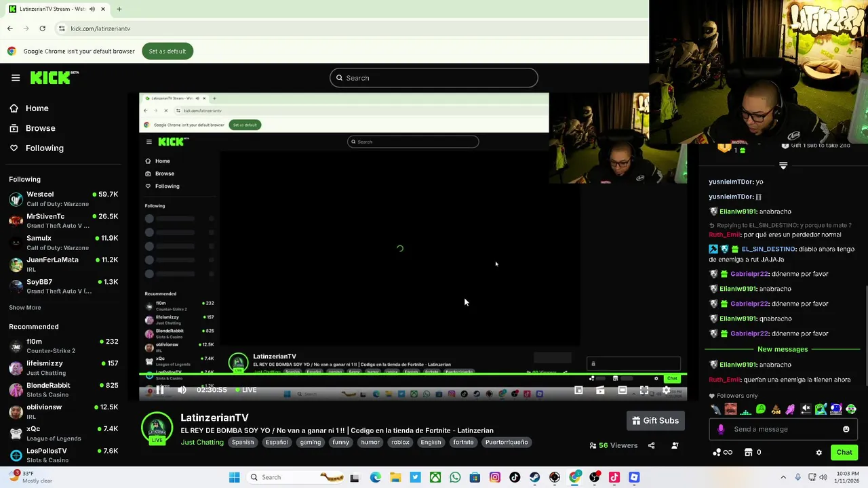Enter fullscreen on the player

click(644, 390)
